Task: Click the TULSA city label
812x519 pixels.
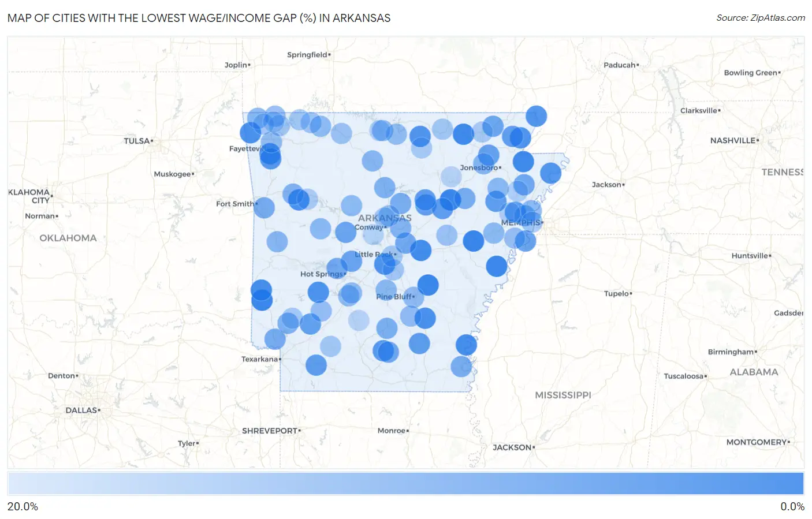Action: pos(137,141)
